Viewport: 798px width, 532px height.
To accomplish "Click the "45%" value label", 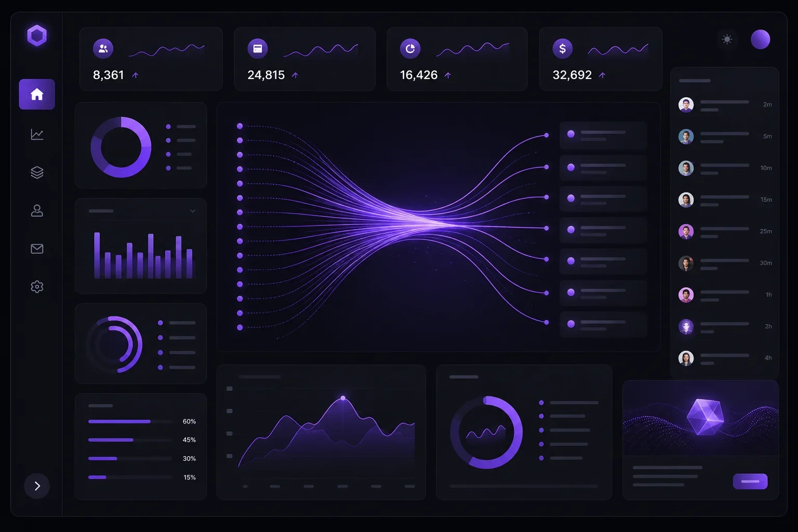I will tap(189, 440).
